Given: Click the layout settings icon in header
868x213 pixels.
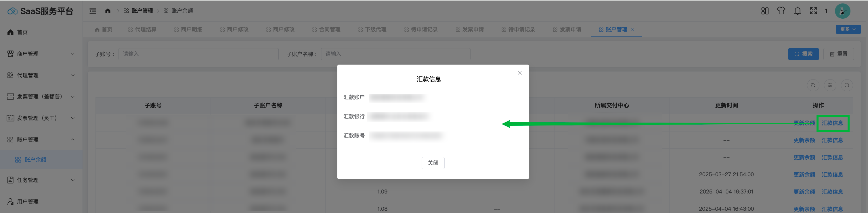Looking at the screenshot, I should (x=765, y=11).
